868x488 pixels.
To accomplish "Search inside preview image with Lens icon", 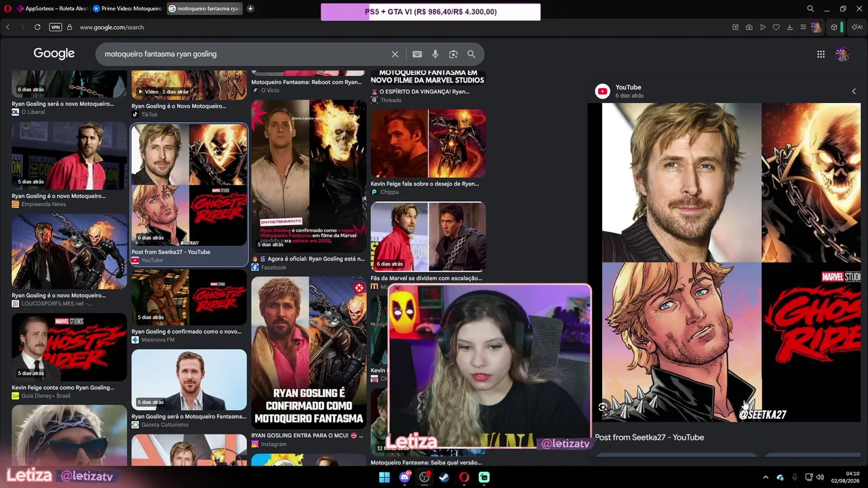I will [x=603, y=407].
